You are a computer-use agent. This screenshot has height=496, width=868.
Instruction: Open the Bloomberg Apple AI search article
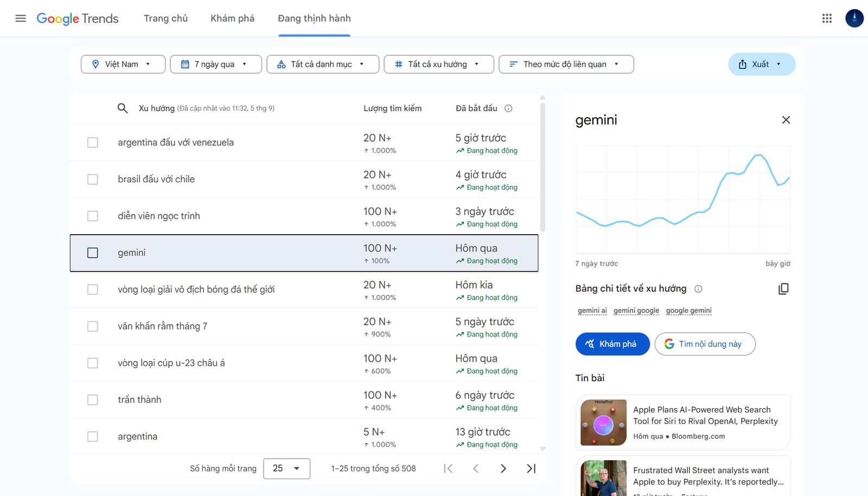point(683,422)
